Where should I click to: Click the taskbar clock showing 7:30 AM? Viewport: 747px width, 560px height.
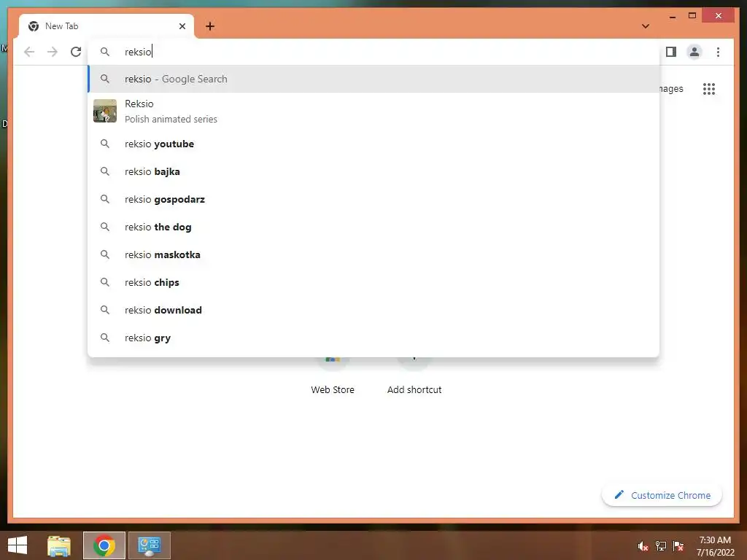715,545
